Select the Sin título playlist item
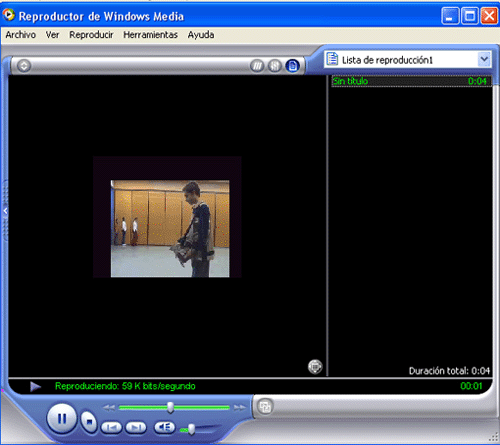The image size is (500, 445). point(411,81)
